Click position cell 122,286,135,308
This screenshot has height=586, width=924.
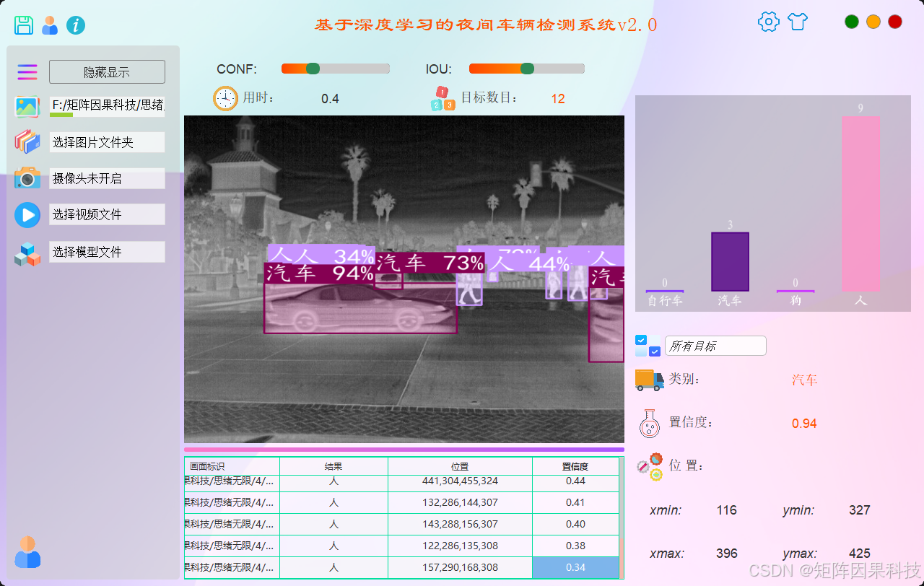460,546
